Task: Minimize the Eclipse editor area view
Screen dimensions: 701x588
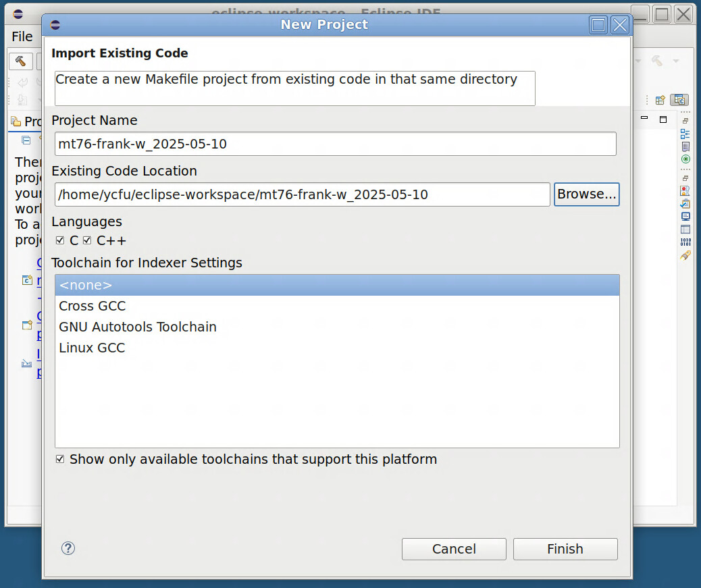Action: click(x=644, y=118)
